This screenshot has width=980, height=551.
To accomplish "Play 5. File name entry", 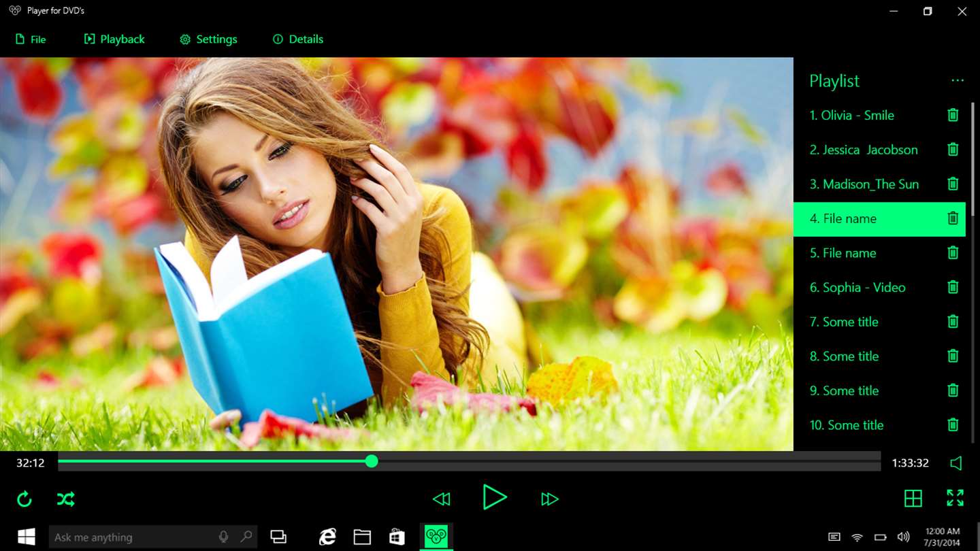I will point(843,253).
